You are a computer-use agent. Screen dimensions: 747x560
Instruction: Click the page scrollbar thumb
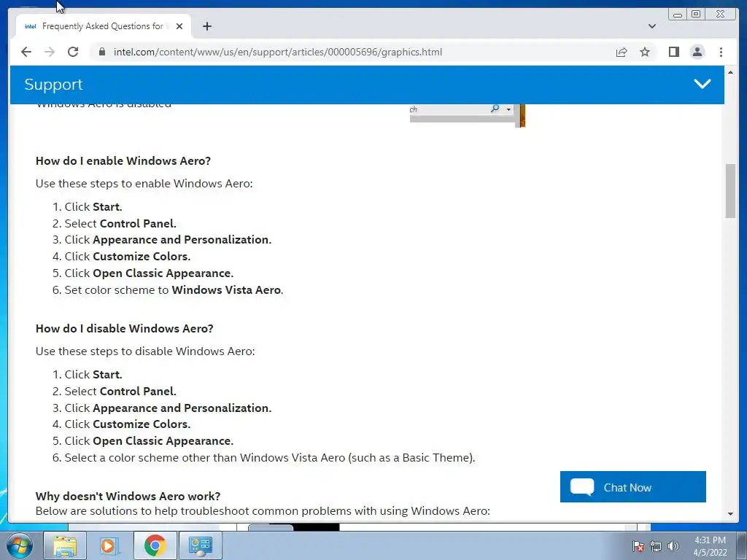coord(730,190)
